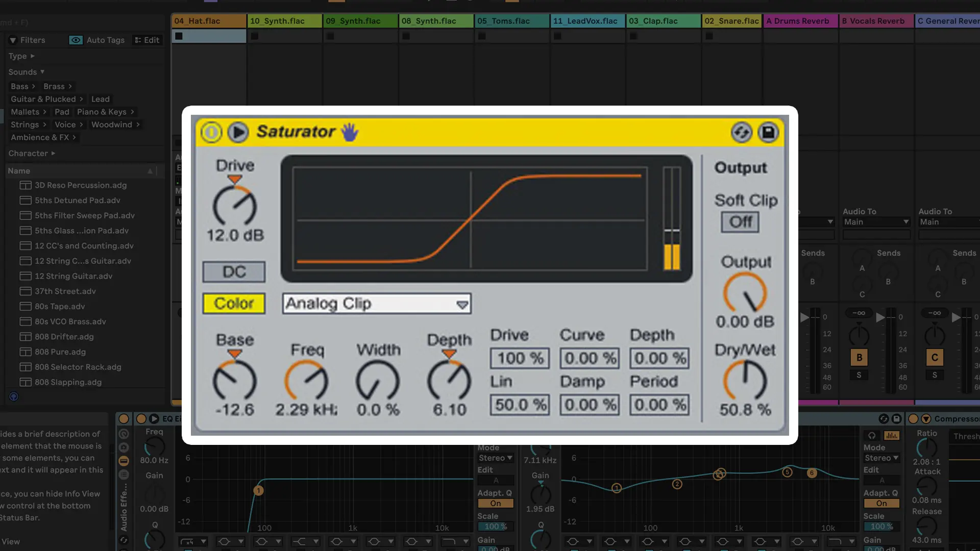Click the Saturator save preset icon
This screenshot has height=551, width=980.
[768, 132]
